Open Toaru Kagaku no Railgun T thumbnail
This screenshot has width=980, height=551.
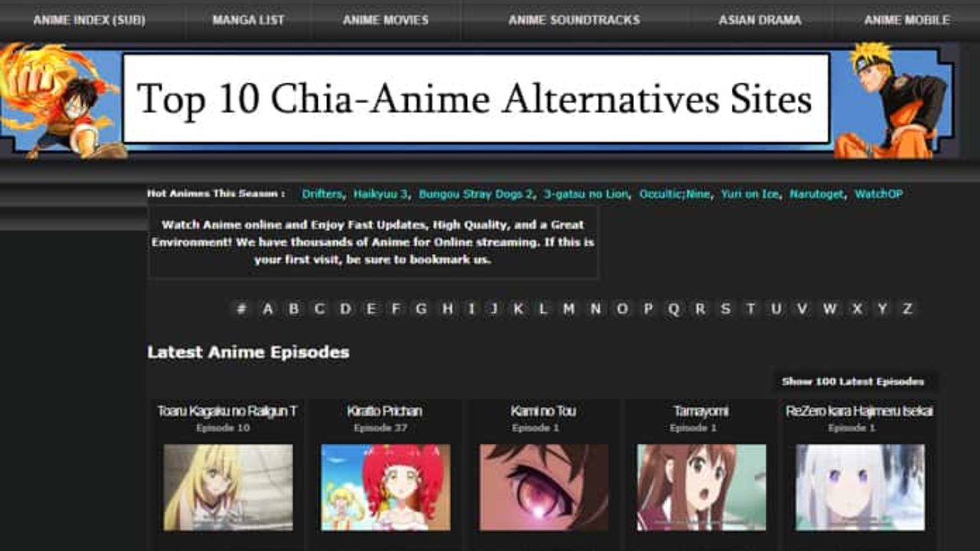click(x=228, y=487)
